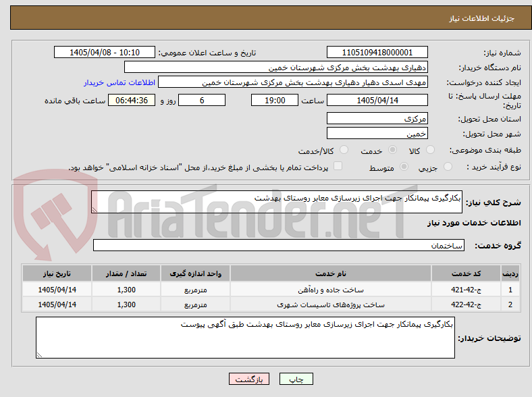Click the remaining days field showing 6
This screenshot has height=397, width=532.
(x=202, y=100)
